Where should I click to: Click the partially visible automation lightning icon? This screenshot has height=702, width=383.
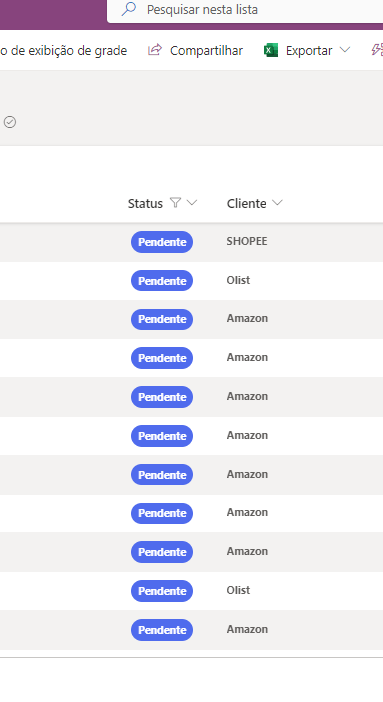pyautogui.click(x=377, y=50)
